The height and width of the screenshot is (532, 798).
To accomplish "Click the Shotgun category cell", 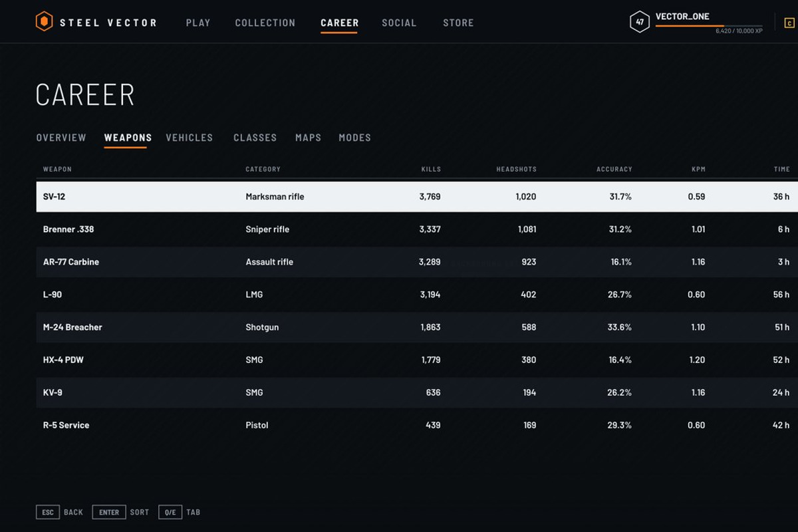I will [x=262, y=327].
